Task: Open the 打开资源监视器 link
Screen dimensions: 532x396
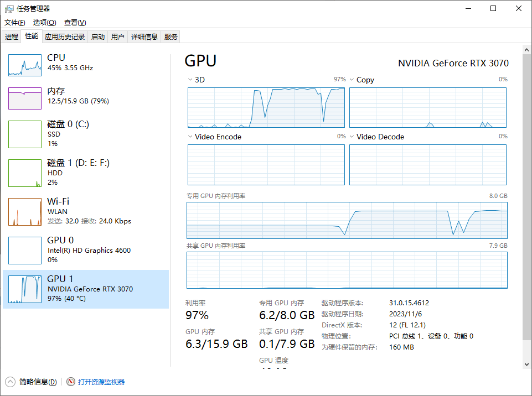Action: 101,382
